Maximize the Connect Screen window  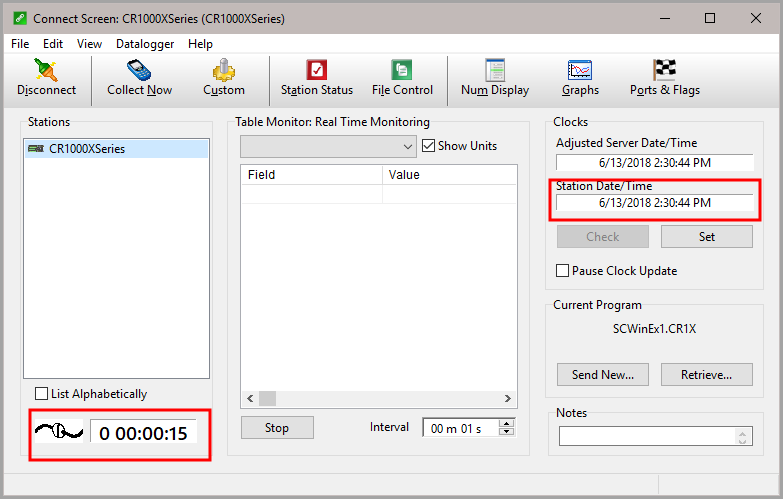click(x=710, y=18)
